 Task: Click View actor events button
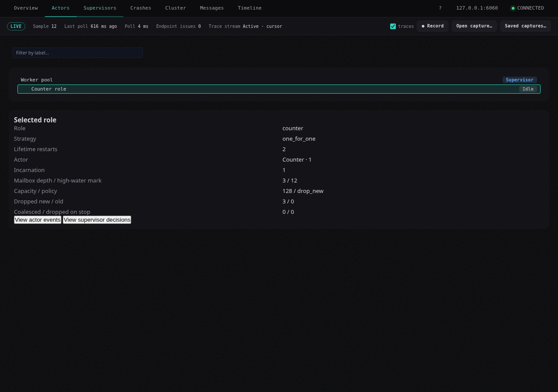point(37,220)
